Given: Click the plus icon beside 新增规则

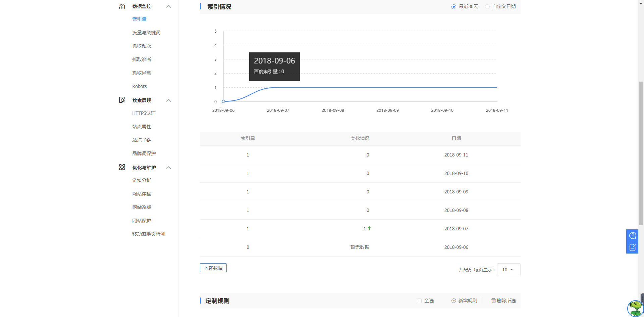Looking at the screenshot, I should click(454, 301).
